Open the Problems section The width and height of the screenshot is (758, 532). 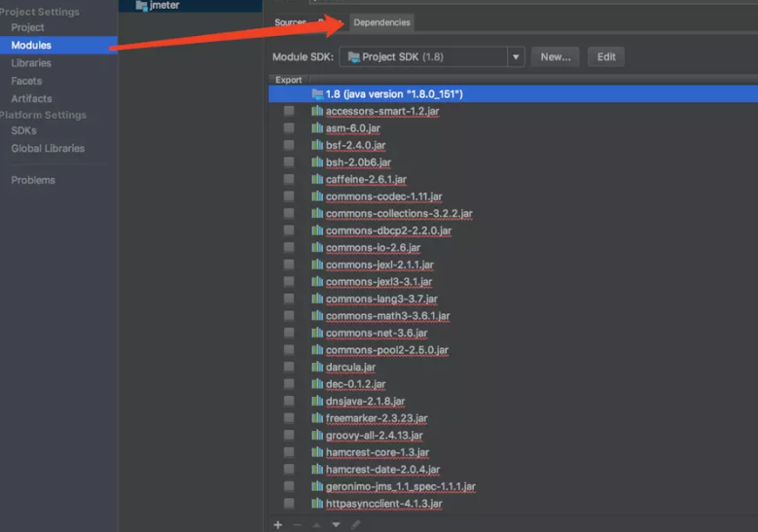coord(33,180)
